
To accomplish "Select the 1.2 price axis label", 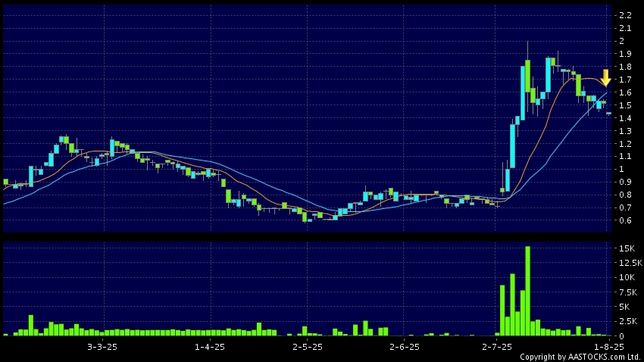I will 625,144.
